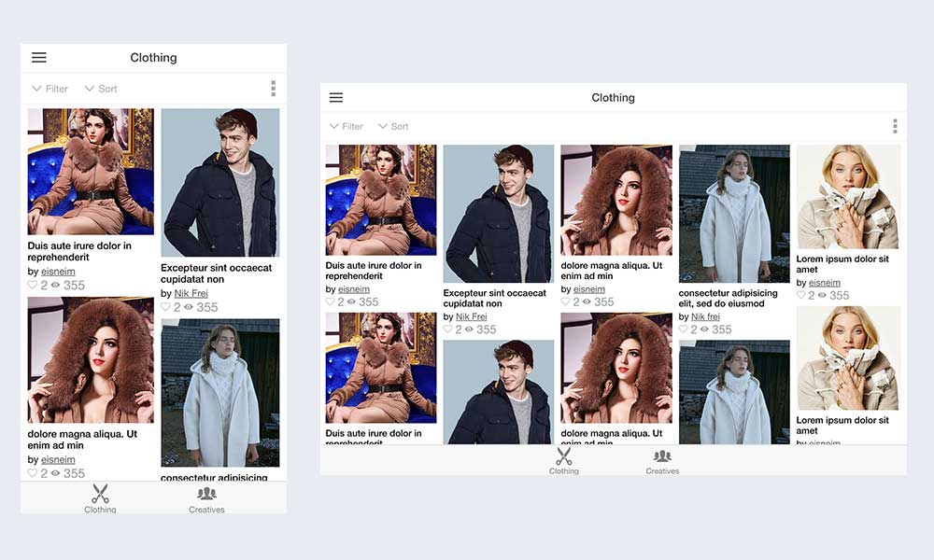Viewport: 934px width, 560px height.
Task: Expand the Filter dropdown on the mobile view
Action: coord(49,88)
